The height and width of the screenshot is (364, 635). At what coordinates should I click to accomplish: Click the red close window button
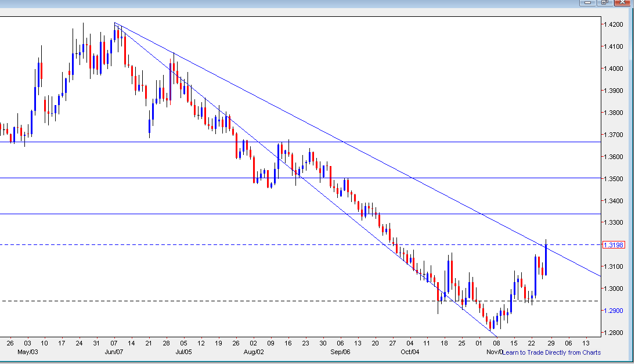pos(622,2)
